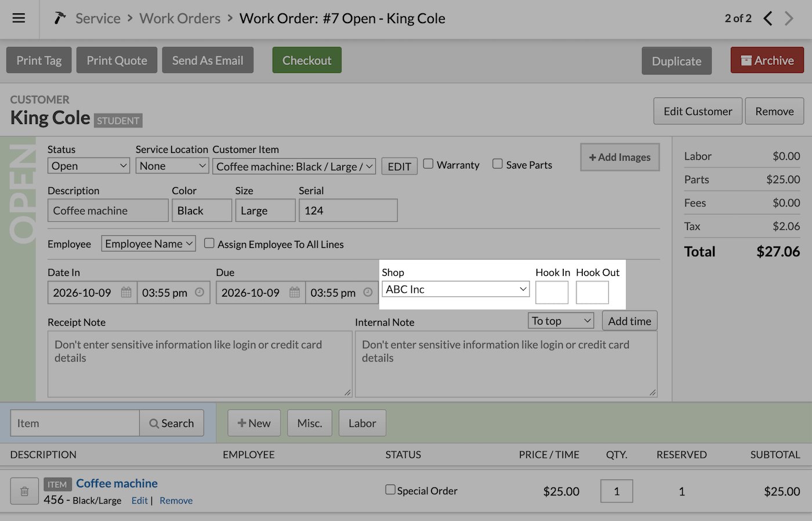Navigate to Work Orders breadcrumb

[180, 19]
